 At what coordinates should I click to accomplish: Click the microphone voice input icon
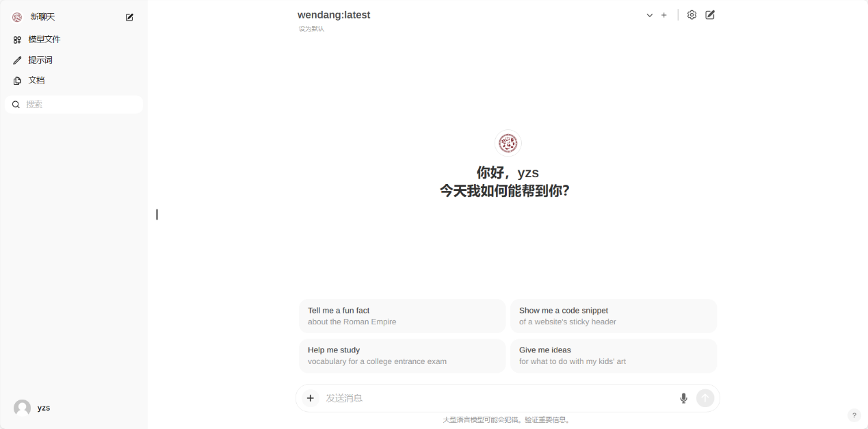click(683, 398)
